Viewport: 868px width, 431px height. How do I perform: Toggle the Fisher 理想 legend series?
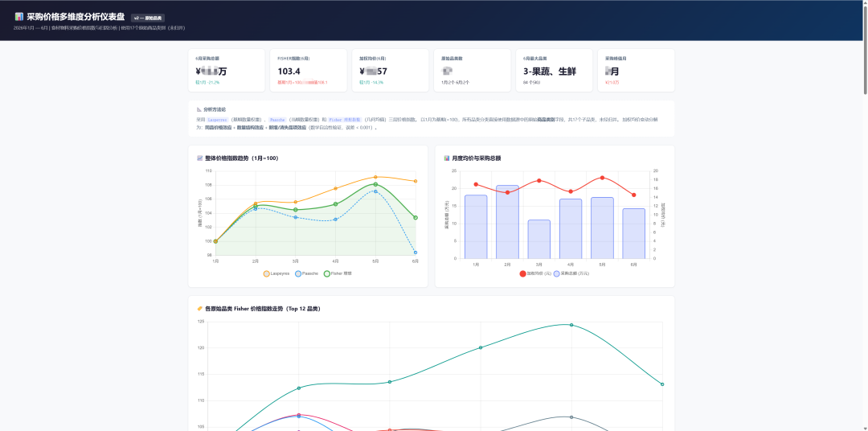[338, 273]
